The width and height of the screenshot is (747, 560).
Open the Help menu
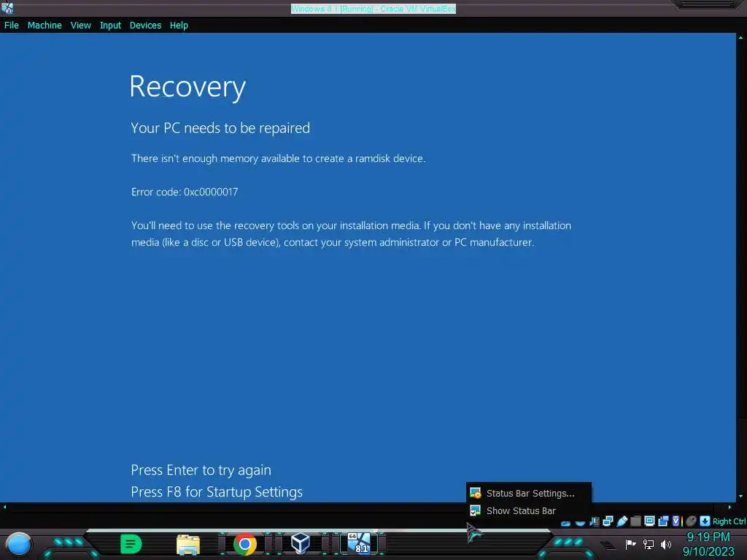point(179,26)
